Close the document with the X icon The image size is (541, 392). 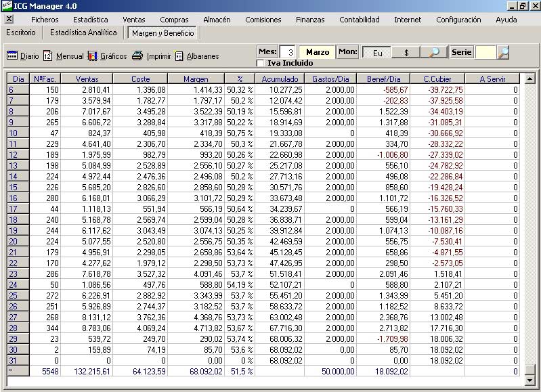point(9,20)
